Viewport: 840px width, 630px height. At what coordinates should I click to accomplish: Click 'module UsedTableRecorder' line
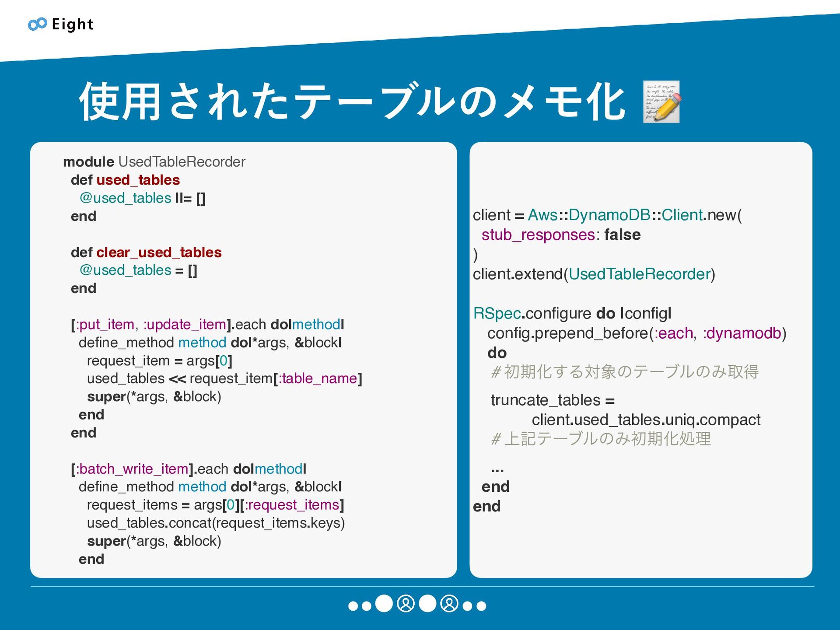point(154,162)
